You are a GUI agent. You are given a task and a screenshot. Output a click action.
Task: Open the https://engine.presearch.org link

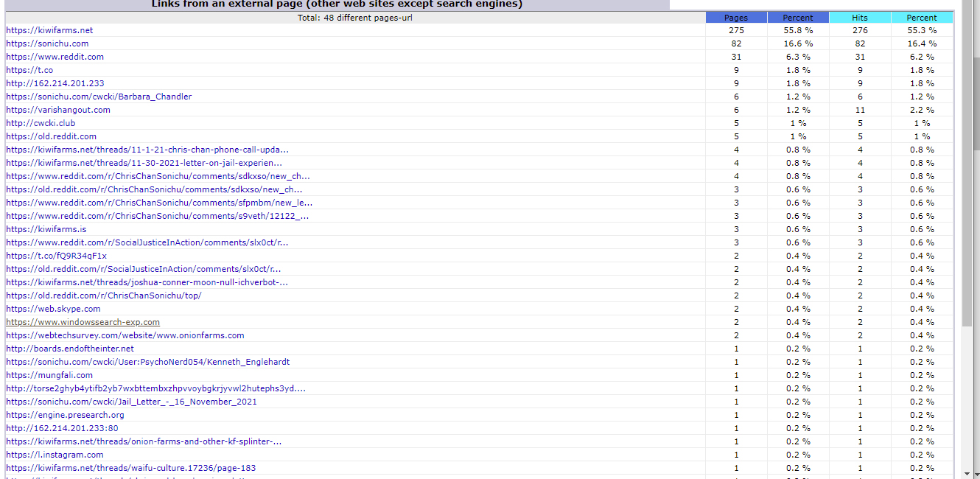click(x=65, y=415)
